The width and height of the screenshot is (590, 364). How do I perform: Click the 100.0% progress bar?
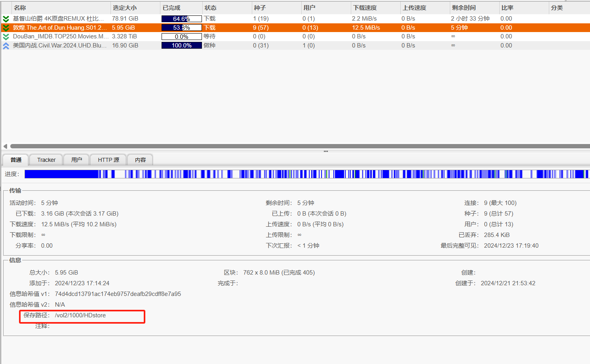coord(182,45)
